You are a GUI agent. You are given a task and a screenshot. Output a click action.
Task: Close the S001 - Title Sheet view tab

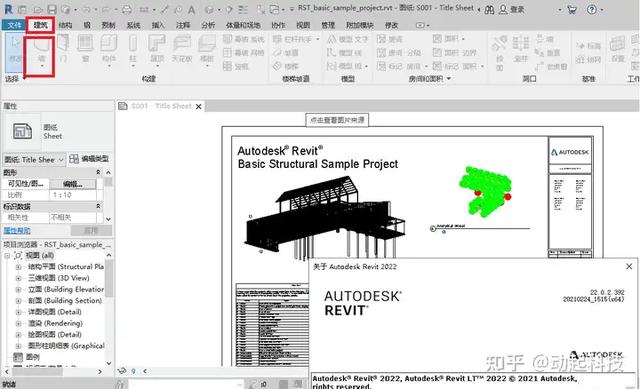point(199,107)
